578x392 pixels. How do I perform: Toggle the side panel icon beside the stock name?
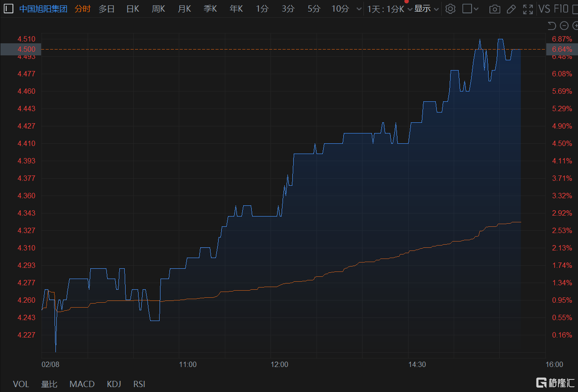[x=8, y=8]
